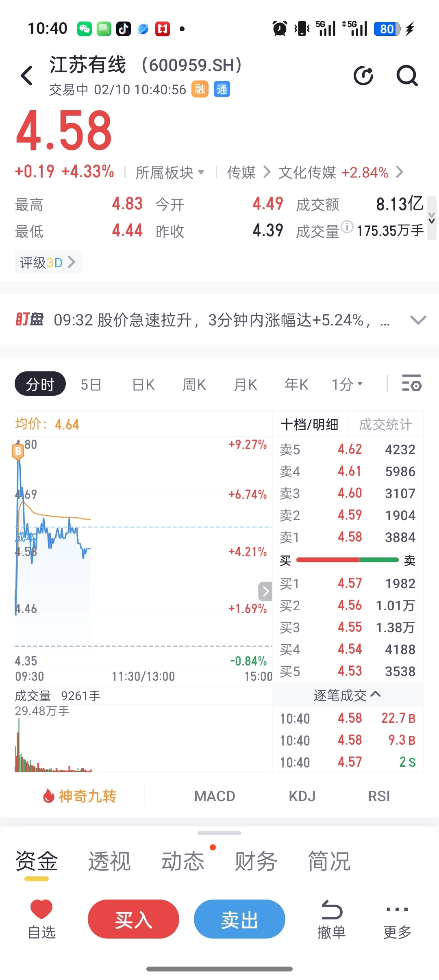Viewport: 439px width, 980px height.
Task: Select the 神奇九转 indicator
Action: (x=80, y=796)
